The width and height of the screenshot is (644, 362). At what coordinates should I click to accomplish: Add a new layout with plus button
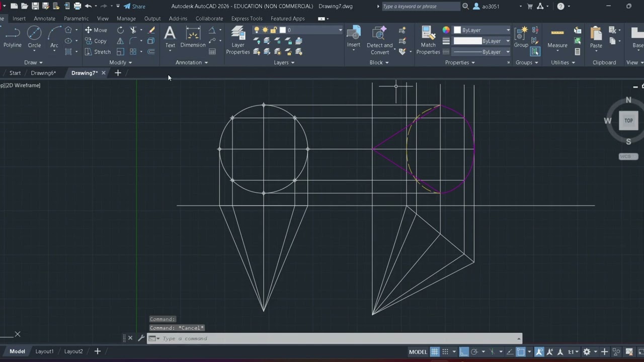point(98,351)
